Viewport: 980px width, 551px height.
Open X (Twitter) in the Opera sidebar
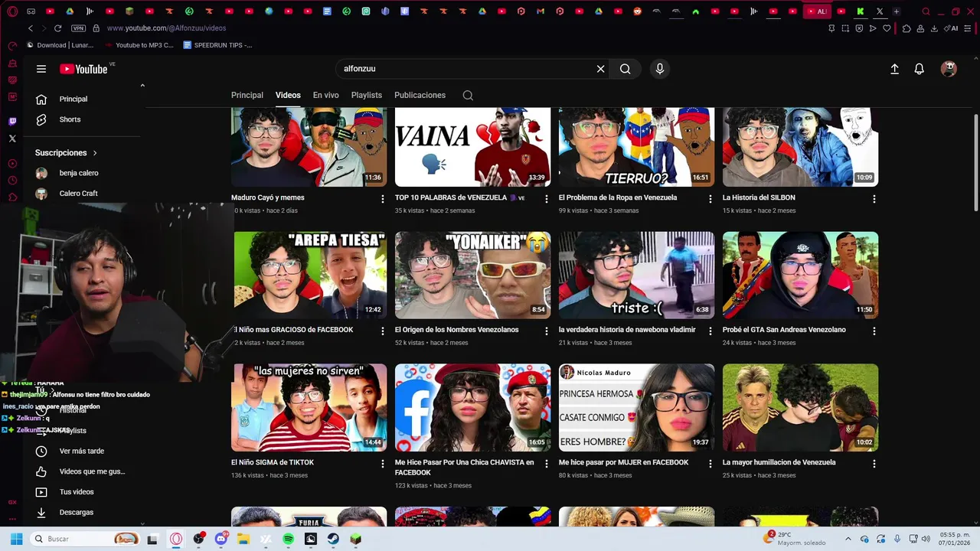12,139
